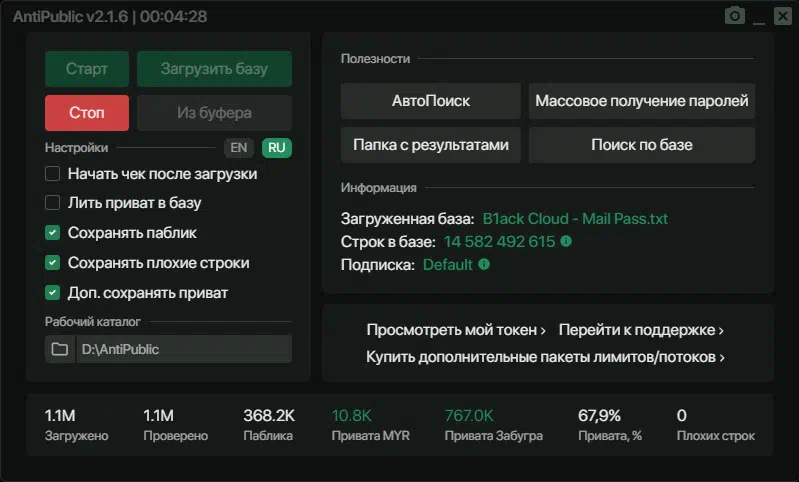Open 'Купить дополнительные пакеты лимитов/потоков' link
This screenshot has width=799, height=482.
pyautogui.click(x=545, y=356)
